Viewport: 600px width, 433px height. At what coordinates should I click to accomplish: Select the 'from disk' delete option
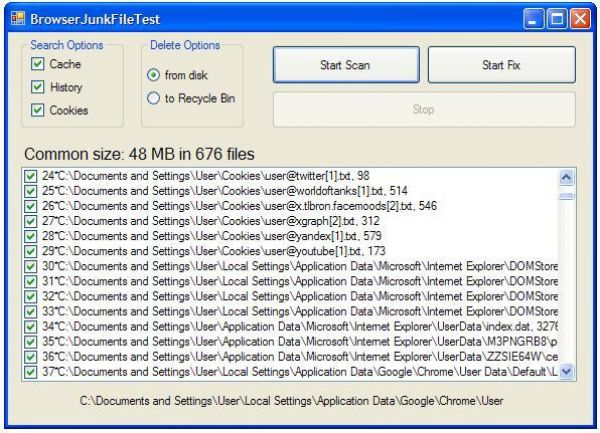click(153, 75)
